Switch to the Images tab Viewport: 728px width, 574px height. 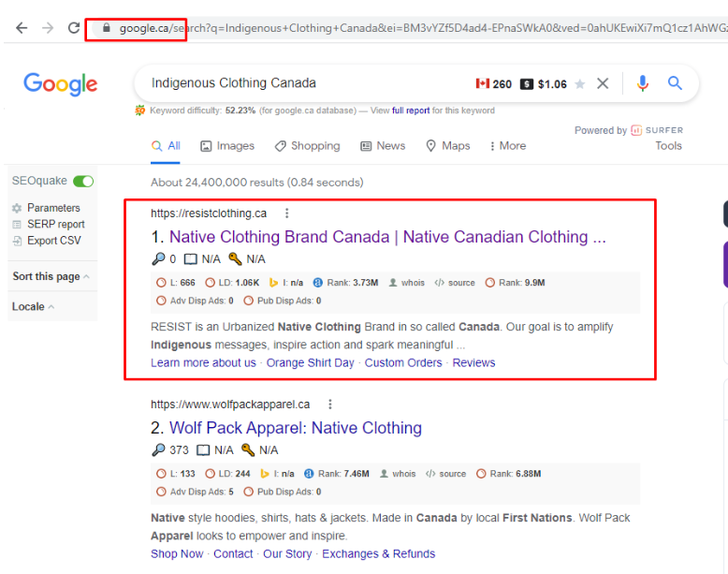coord(227,146)
